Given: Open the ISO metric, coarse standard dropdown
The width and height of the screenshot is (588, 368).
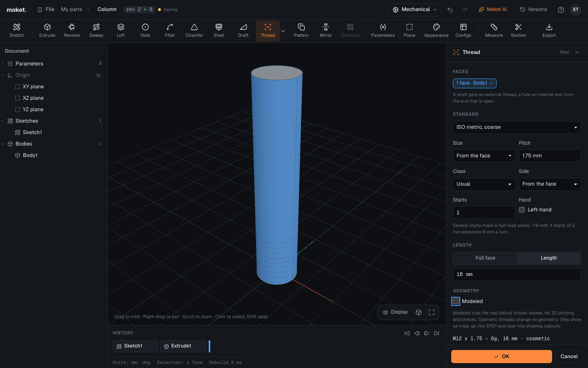Looking at the screenshot, I should point(517,127).
